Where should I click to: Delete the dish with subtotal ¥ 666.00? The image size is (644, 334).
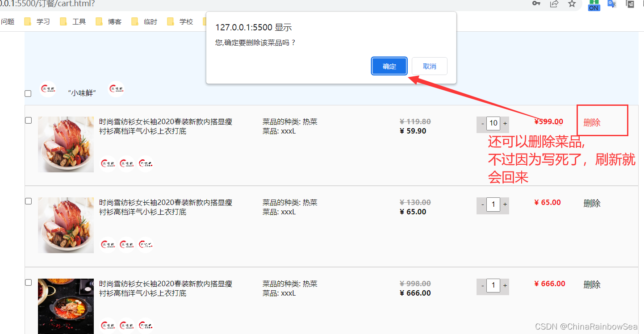(592, 284)
